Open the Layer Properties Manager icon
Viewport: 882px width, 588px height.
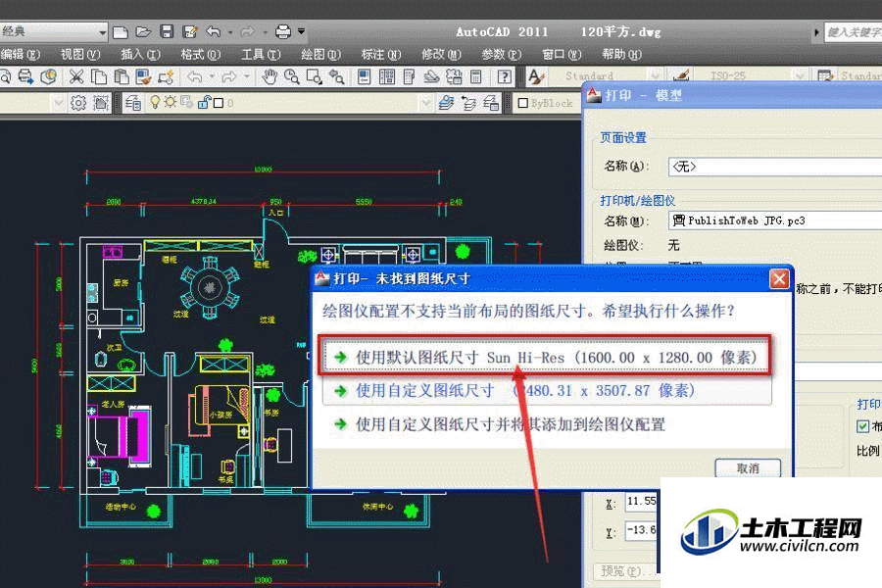click(133, 103)
